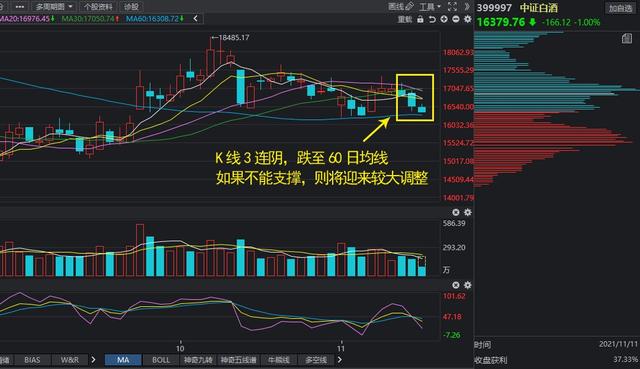Click the 中证白酒 index name
The height and width of the screenshot is (369, 640).
pyautogui.click(x=538, y=8)
